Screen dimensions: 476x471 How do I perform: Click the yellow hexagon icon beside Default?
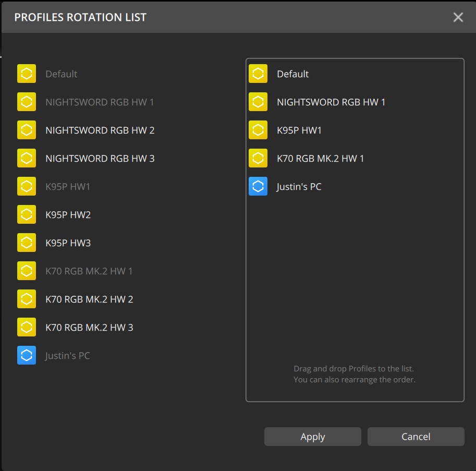click(x=27, y=74)
